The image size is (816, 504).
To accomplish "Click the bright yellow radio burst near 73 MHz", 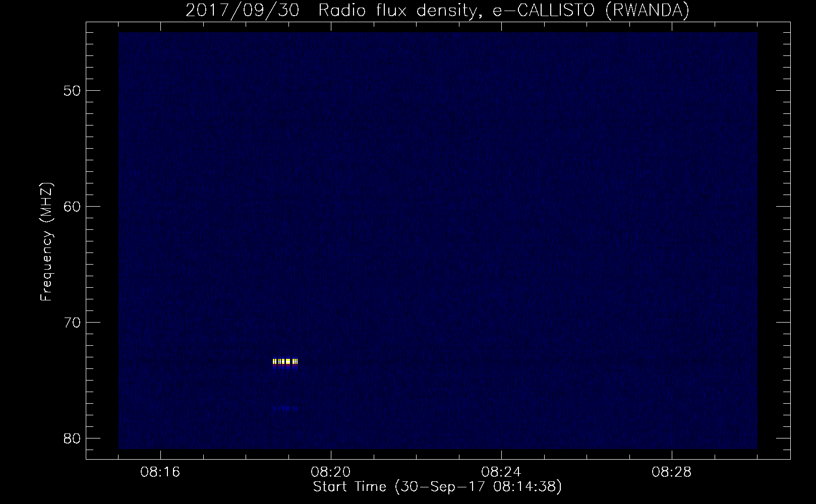I will (285, 361).
